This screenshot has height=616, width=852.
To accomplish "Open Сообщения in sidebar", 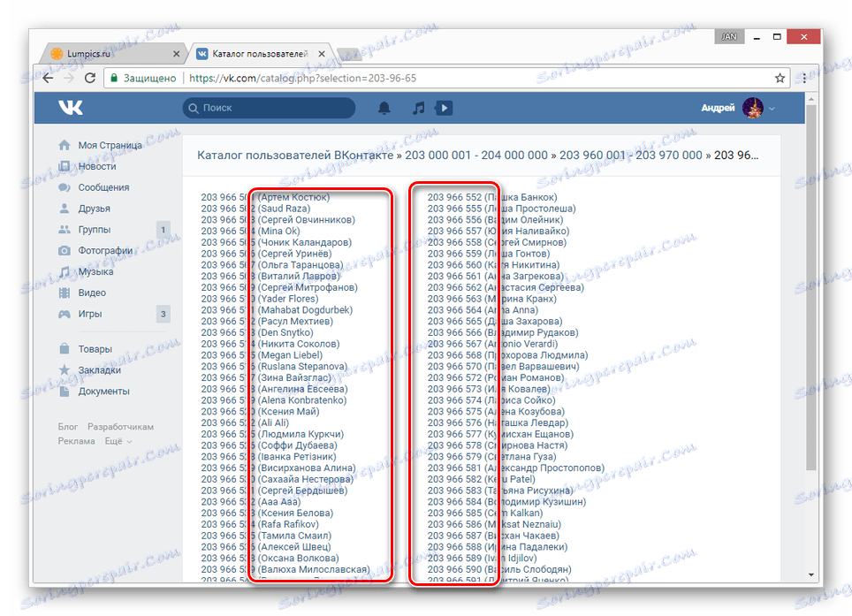I will point(103,187).
